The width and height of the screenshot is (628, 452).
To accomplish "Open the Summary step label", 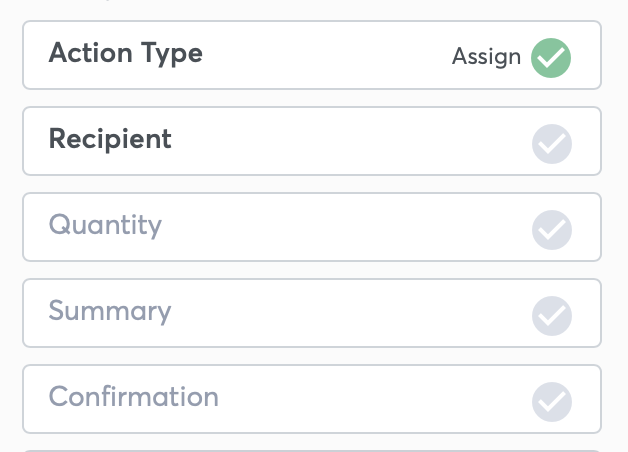I will (110, 311).
